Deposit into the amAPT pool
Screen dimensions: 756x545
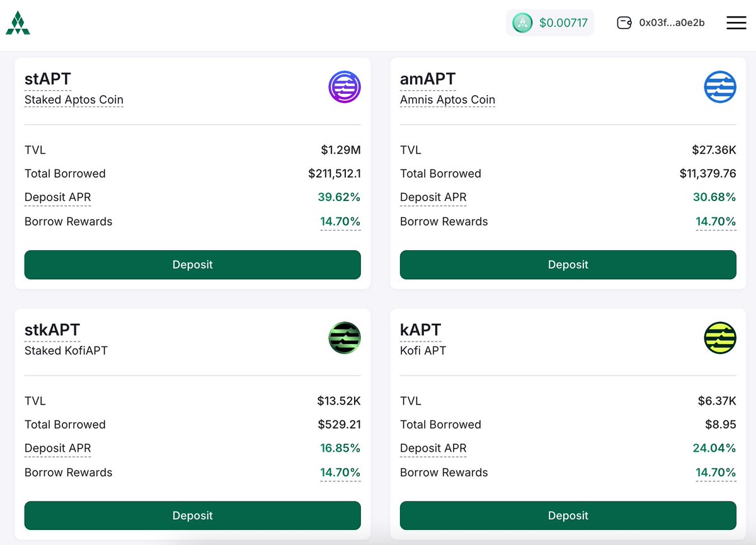(568, 265)
